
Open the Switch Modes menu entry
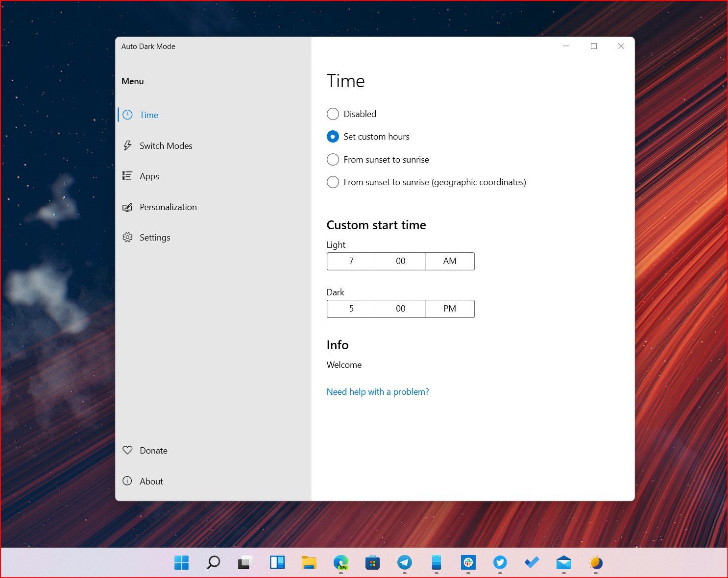(166, 145)
